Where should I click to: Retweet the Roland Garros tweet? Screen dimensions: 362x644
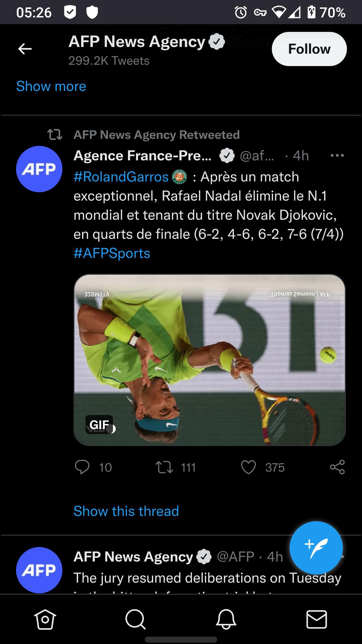[x=164, y=467]
